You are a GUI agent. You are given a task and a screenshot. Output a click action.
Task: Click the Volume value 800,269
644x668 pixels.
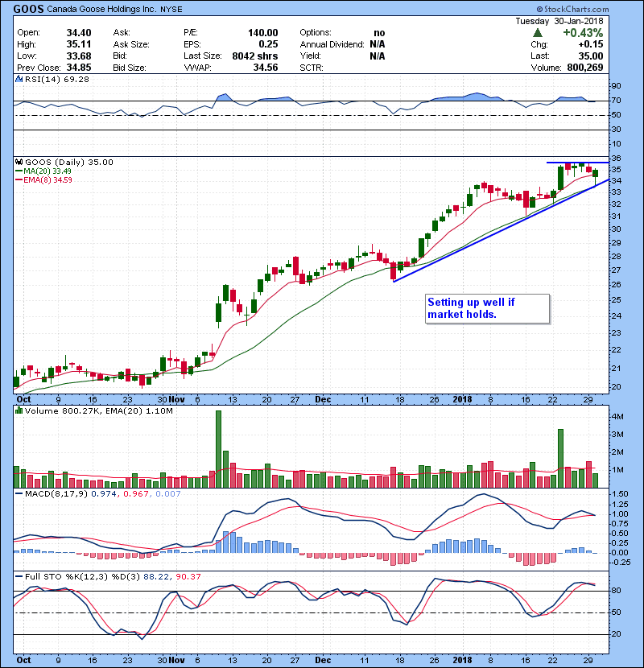tap(584, 68)
